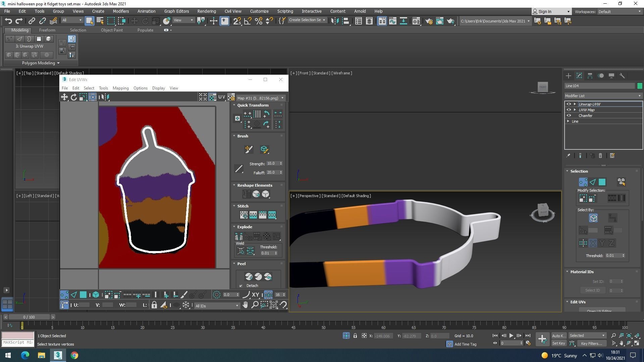Toggle visibility of Chamfer modifier
644x362 pixels.
tap(569, 116)
